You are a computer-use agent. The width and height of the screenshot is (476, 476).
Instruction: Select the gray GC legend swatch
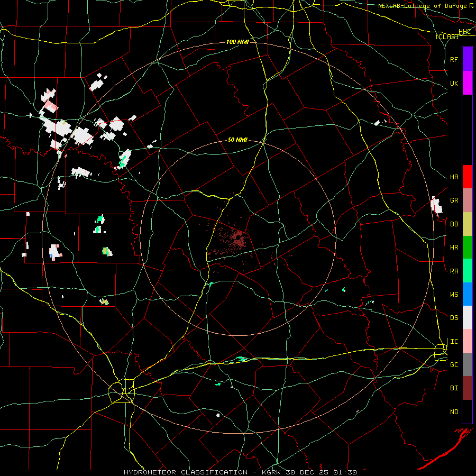click(x=467, y=364)
